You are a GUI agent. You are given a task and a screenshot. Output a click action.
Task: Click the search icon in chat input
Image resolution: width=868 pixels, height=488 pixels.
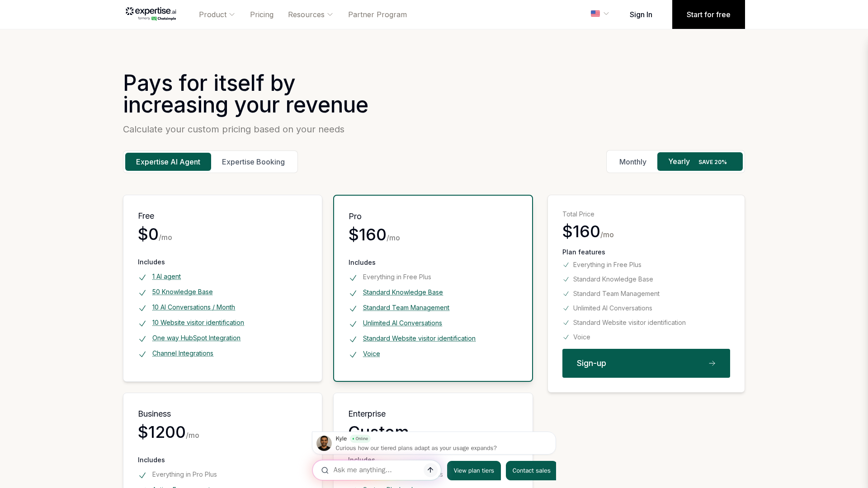click(x=325, y=470)
